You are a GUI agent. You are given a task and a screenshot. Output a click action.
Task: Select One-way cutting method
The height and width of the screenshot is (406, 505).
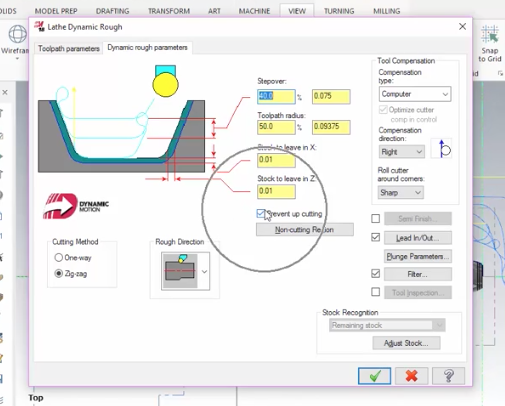(58, 257)
